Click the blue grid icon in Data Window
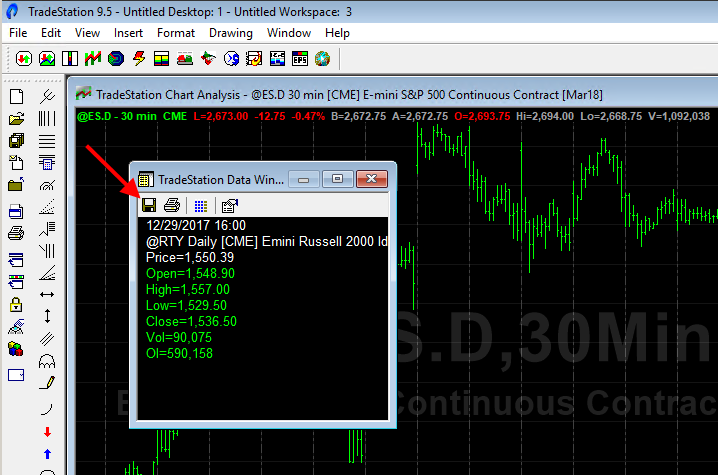Viewport: 718px width, 475px height. [x=200, y=205]
